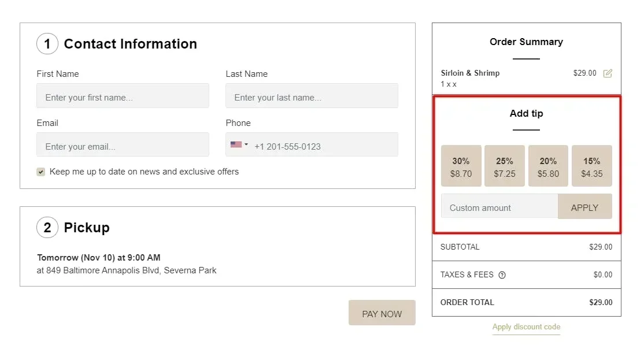Viewport: 644px width, 349px height.
Task: Click the 'Order Summary' heading
Action: pyautogui.click(x=526, y=42)
